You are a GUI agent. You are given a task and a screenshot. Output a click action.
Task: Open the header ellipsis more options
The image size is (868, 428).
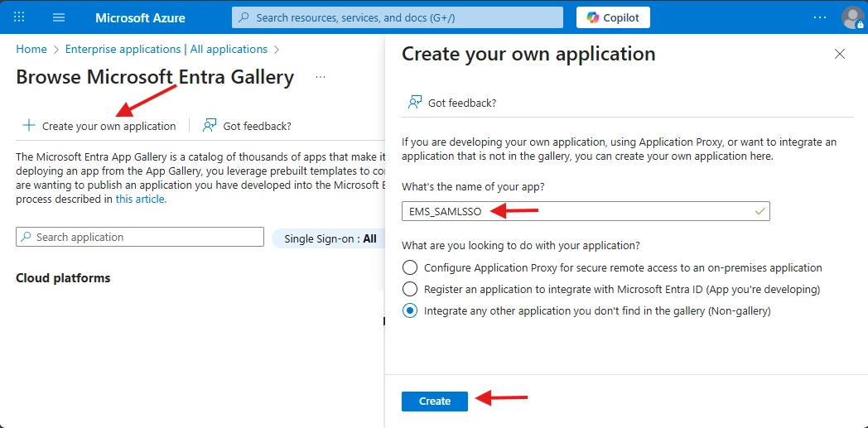[820, 17]
